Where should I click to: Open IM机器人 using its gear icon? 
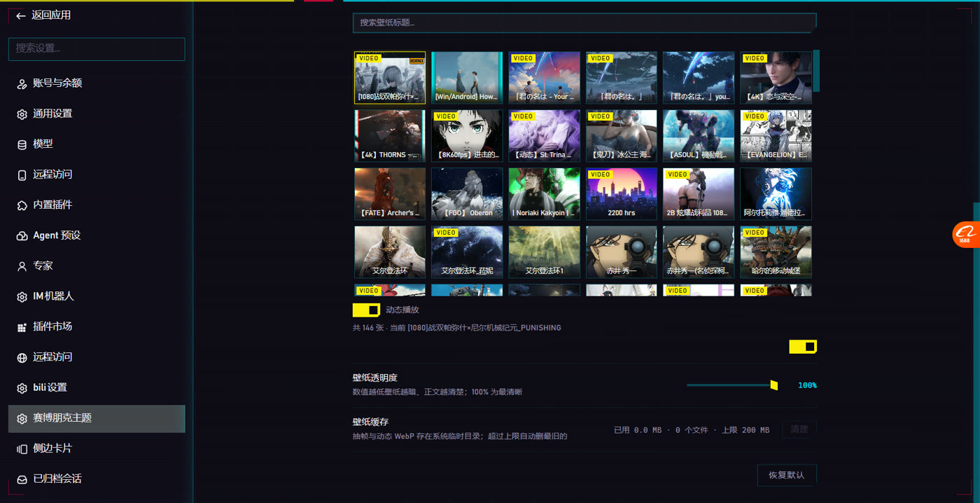pyautogui.click(x=22, y=297)
